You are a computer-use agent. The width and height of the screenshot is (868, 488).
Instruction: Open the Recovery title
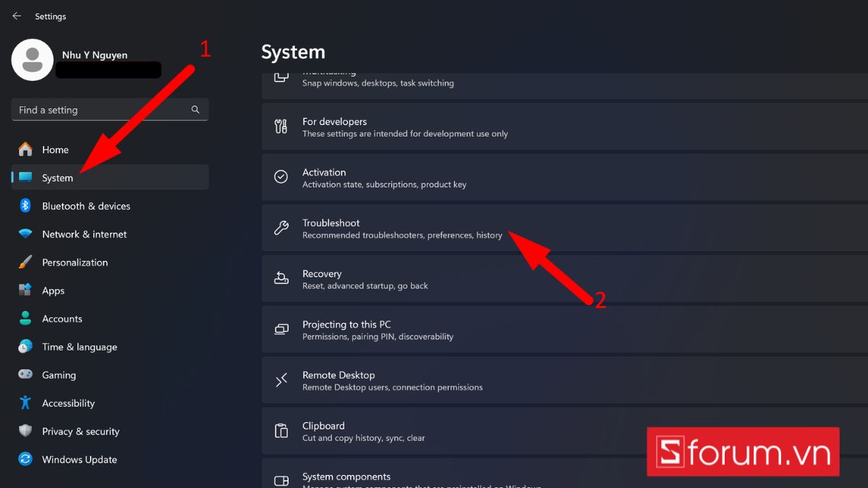click(x=322, y=273)
